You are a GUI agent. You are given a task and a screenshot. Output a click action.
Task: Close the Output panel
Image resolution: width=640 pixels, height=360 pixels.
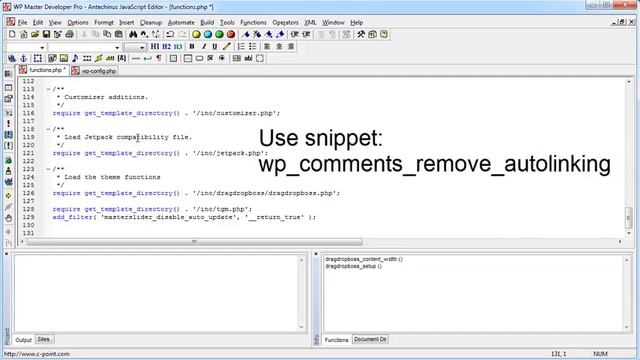(x=6, y=253)
